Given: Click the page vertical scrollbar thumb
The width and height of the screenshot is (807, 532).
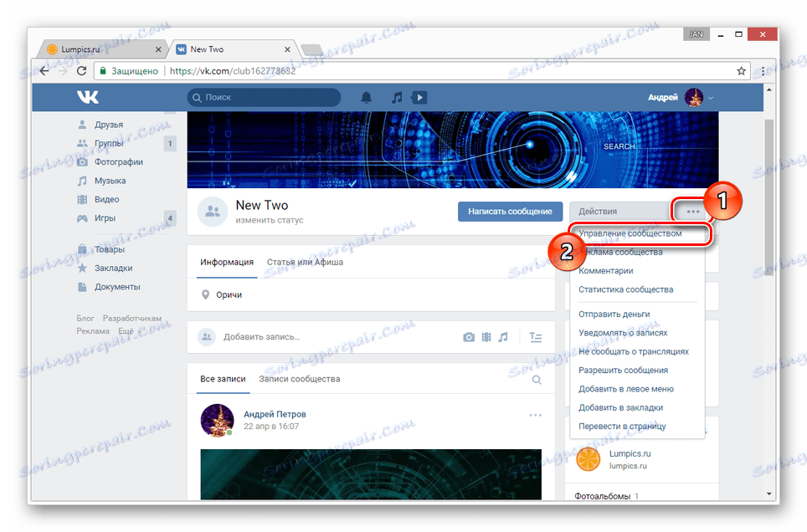Looking at the screenshot, I should click(x=769, y=198).
